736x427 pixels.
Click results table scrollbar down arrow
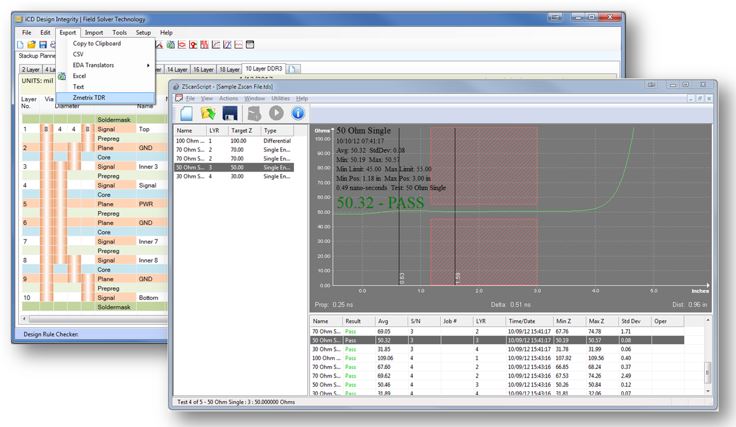[x=708, y=390]
